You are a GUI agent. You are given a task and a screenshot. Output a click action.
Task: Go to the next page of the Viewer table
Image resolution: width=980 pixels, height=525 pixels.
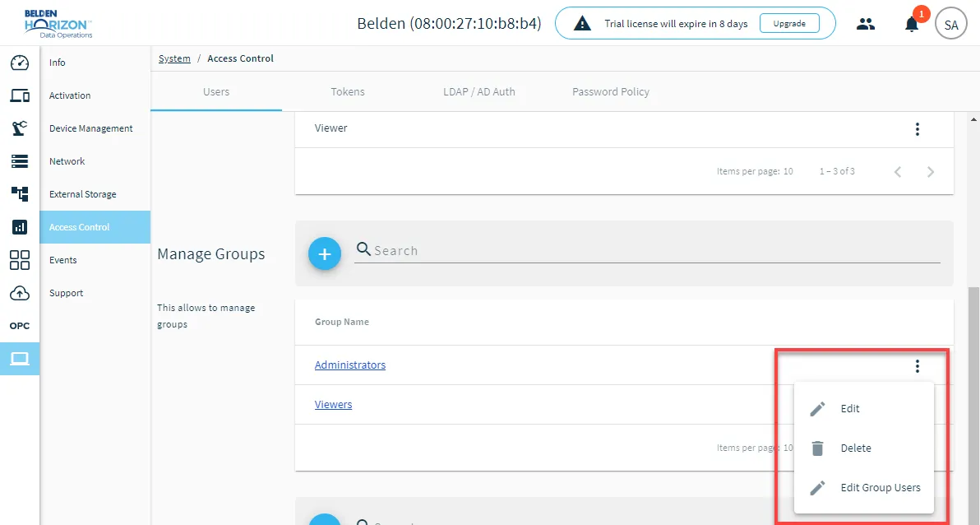click(x=931, y=171)
